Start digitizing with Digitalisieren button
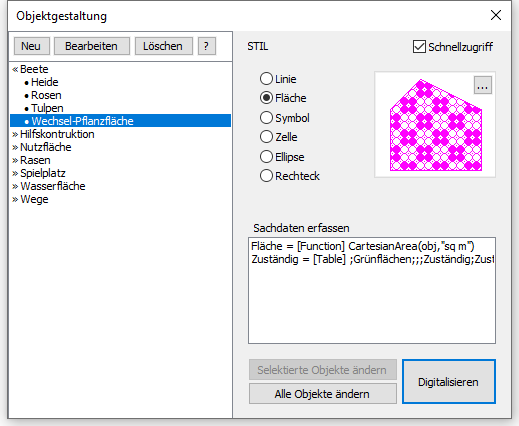Screen dimensions: 519x426 [x=449, y=382]
